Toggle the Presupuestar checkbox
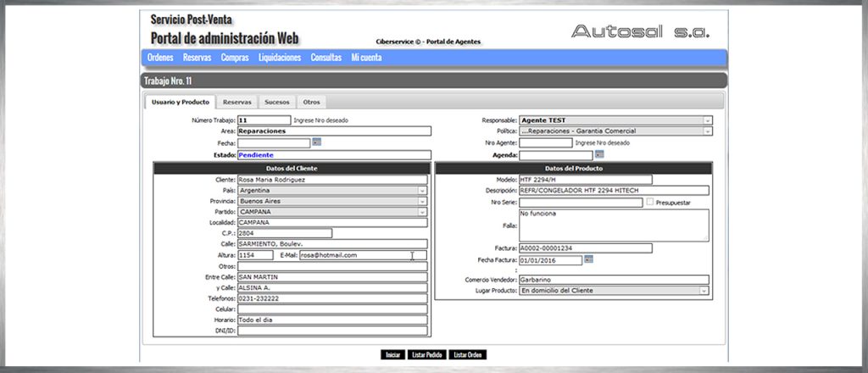 (x=649, y=203)
